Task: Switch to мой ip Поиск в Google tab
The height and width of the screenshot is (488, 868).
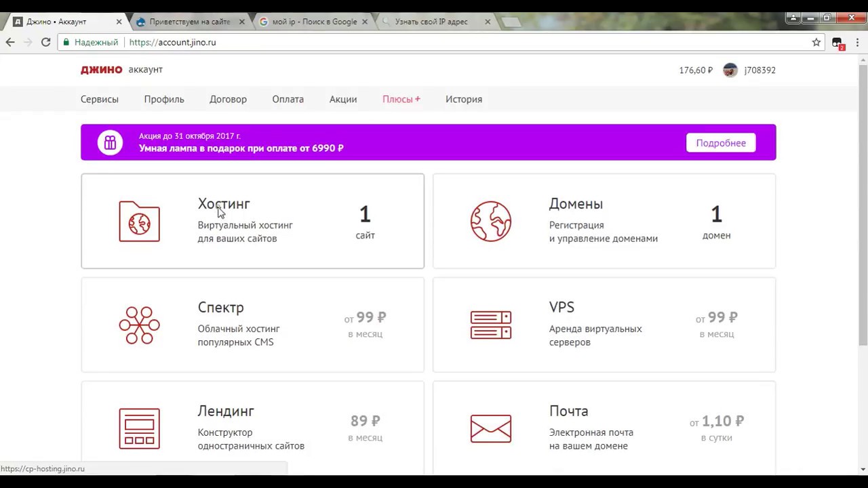Action: point(313,22)
